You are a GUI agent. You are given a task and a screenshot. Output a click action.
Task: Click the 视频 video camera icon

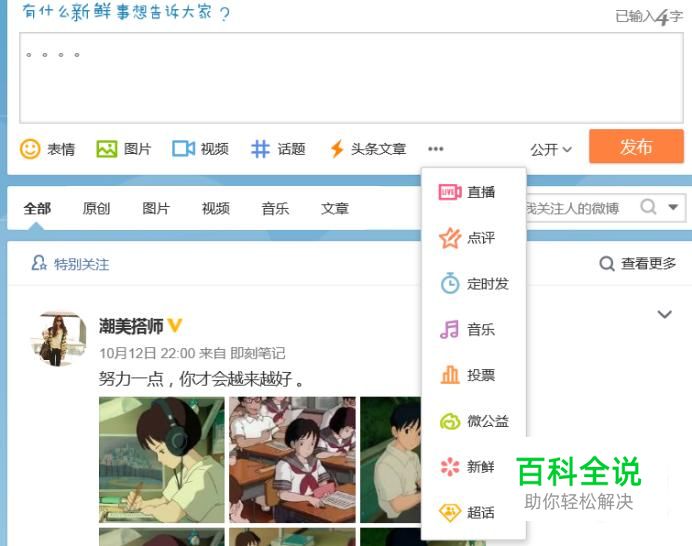coord(184,149)
